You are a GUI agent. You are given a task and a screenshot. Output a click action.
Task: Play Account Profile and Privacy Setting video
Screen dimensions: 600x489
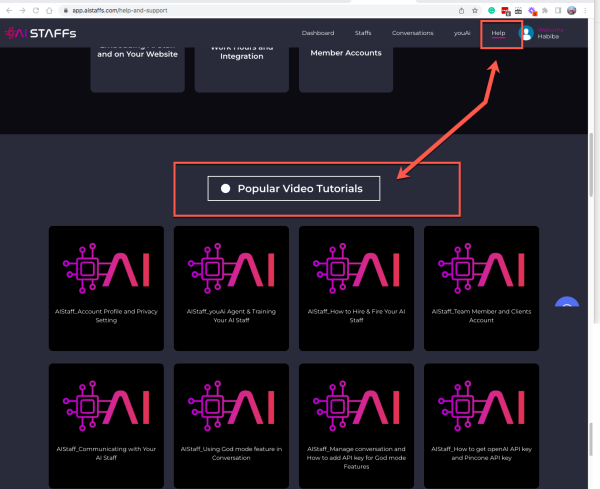click(106, 288)
